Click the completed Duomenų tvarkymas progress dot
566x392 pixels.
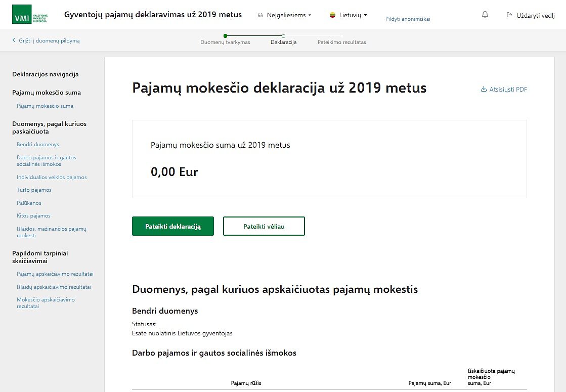225,36
